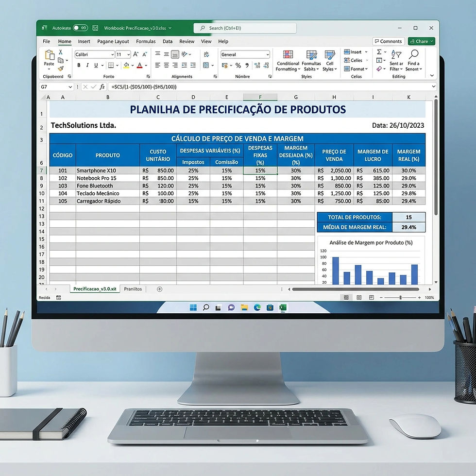Image resolution: width=476 pixels, height=476 pixels.
Task: Select the Praniltos sheet tab
Action: click(x=133, y=289)
